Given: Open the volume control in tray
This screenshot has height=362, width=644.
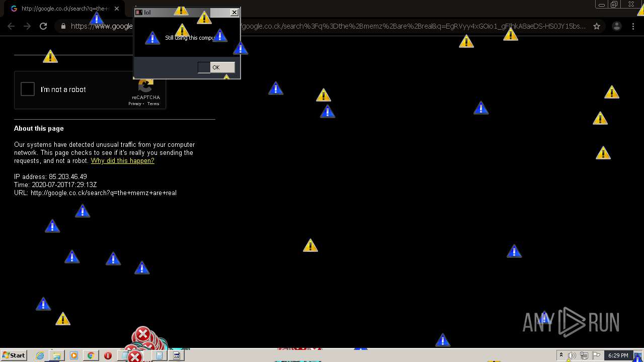Looking at the screenshot, I should click(572, 355).
